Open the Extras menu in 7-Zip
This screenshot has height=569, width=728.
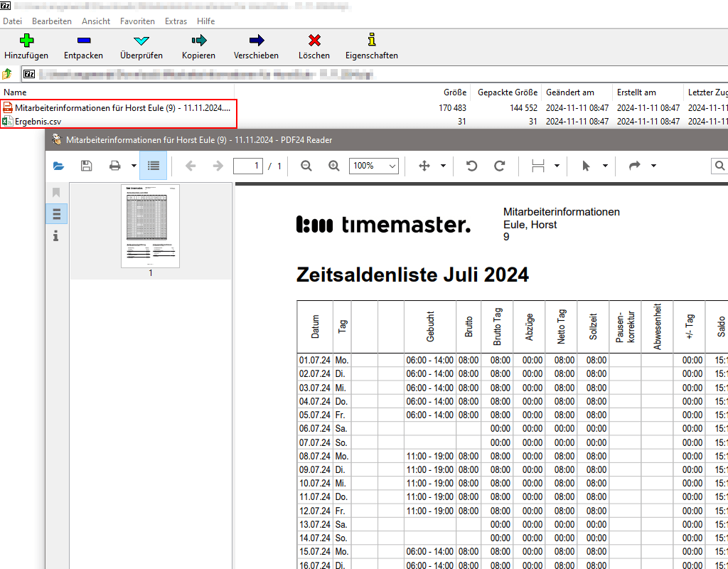pos(176,21)
